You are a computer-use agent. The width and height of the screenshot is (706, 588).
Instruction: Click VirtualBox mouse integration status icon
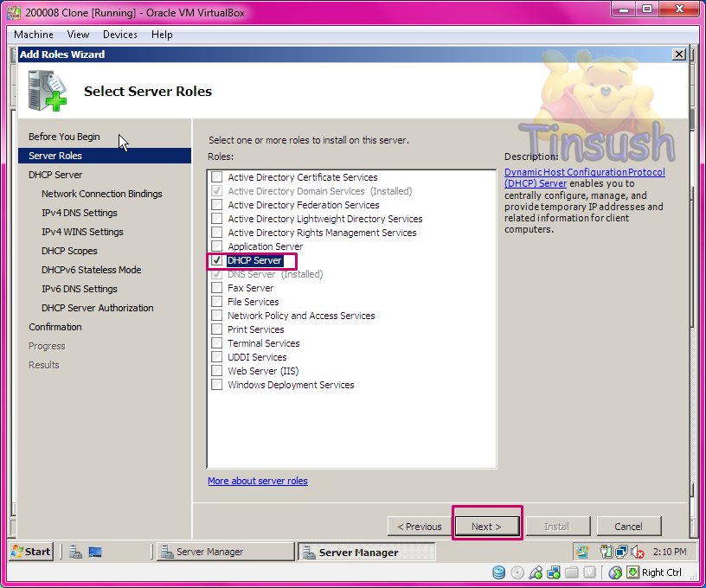[x=615, y=572]
